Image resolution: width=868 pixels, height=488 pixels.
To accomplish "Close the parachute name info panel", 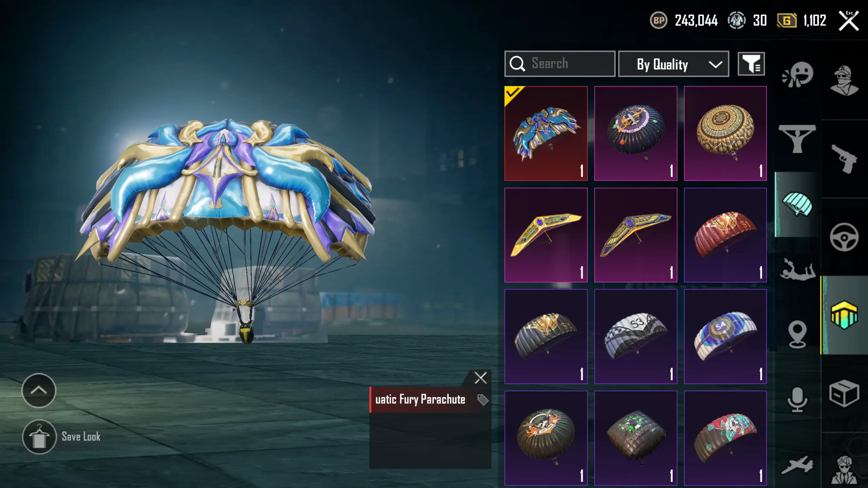I will (x=481, y=377).
